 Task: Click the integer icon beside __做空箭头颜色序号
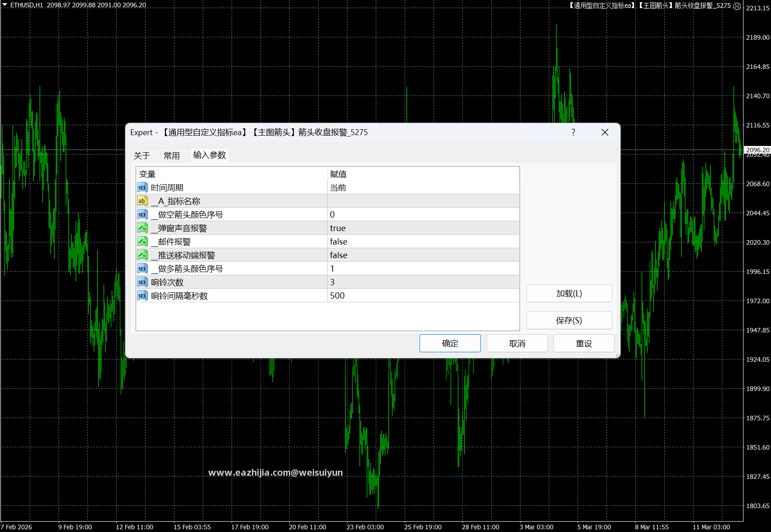tap(142, 214)
